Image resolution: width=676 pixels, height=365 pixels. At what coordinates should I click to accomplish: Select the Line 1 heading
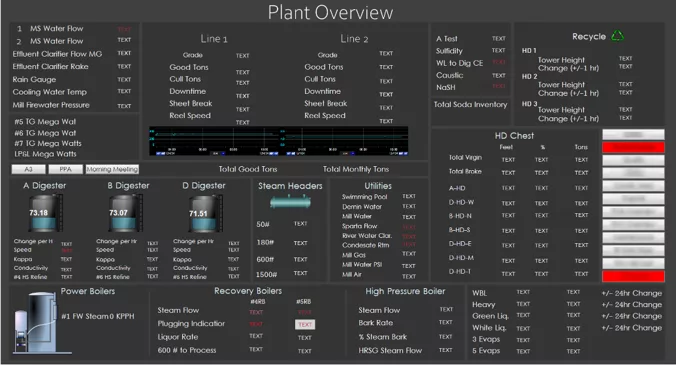213,39
